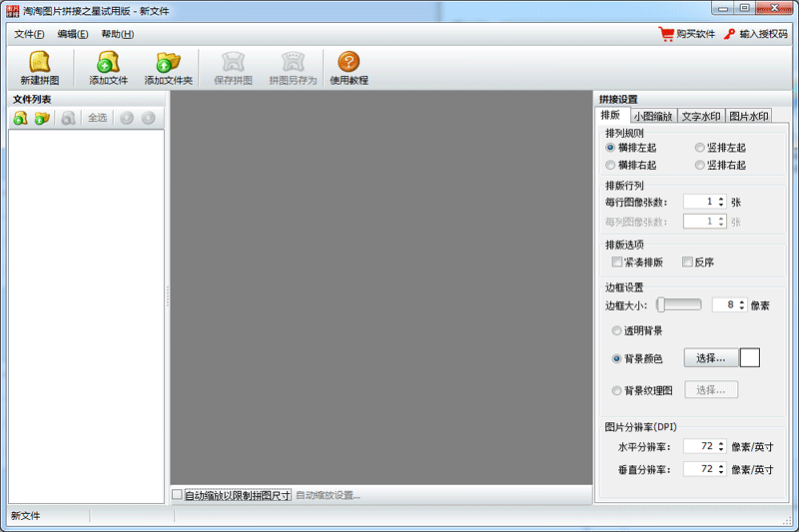
Task: Open the 文件(F) menu
Action: coord(29,34)
